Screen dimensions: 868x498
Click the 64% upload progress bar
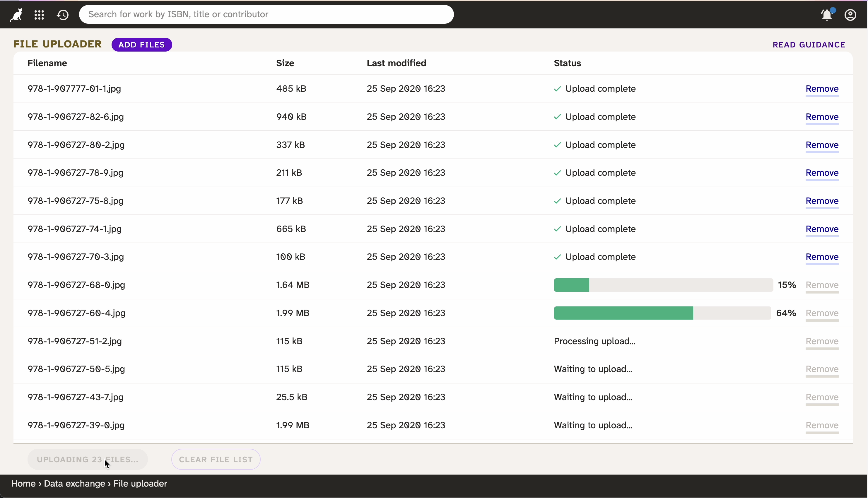[662, 313]
